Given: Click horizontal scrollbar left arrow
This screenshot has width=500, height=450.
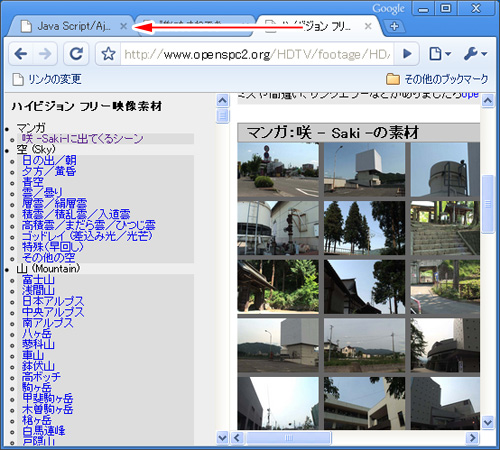Looking at the screenshot, I should click(x=237, y=437).
